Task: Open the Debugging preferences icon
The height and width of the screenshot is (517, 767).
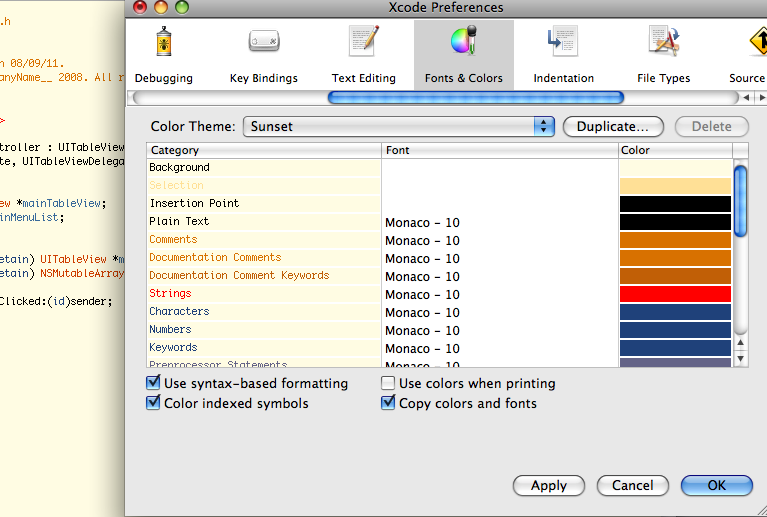Action: coord(164,41)
